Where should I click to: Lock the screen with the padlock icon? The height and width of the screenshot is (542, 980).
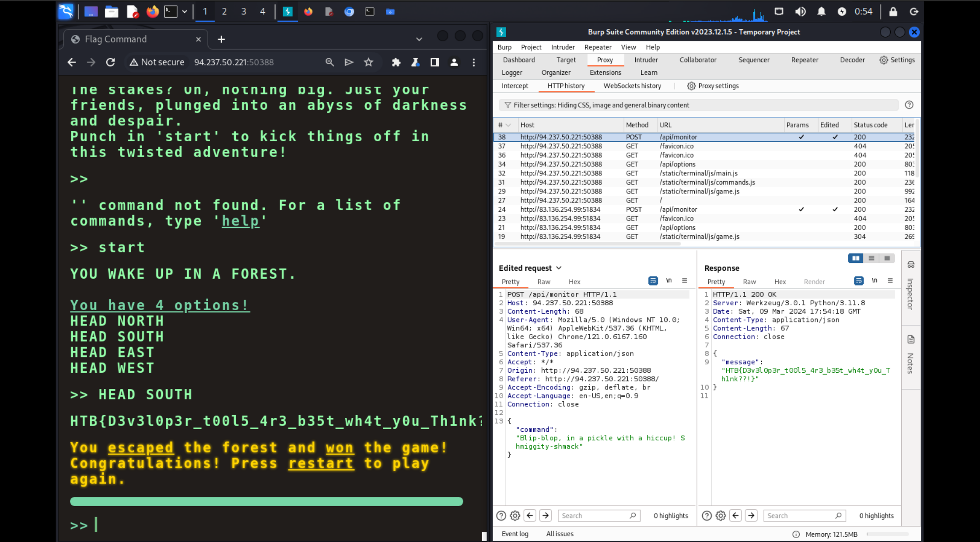point(893,12)
